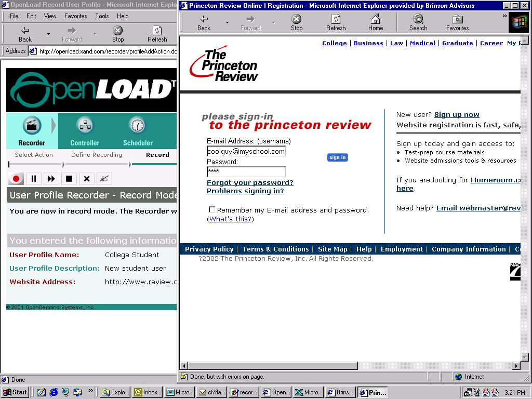Open the Back history dropdown in OpenLoad window

click(x=48, y=34)
